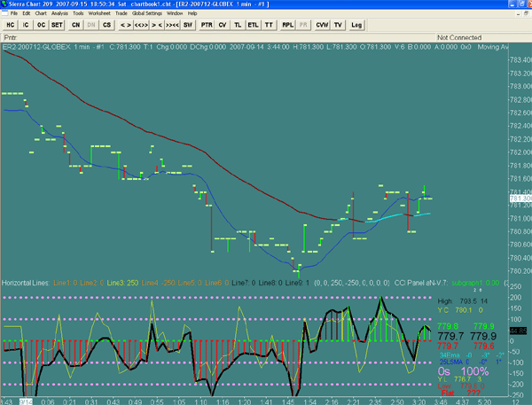The width and height of the screenshot is (532, 405).
Task: Click the '<<>>' toolbar button
Action: [x=141, y=25]
